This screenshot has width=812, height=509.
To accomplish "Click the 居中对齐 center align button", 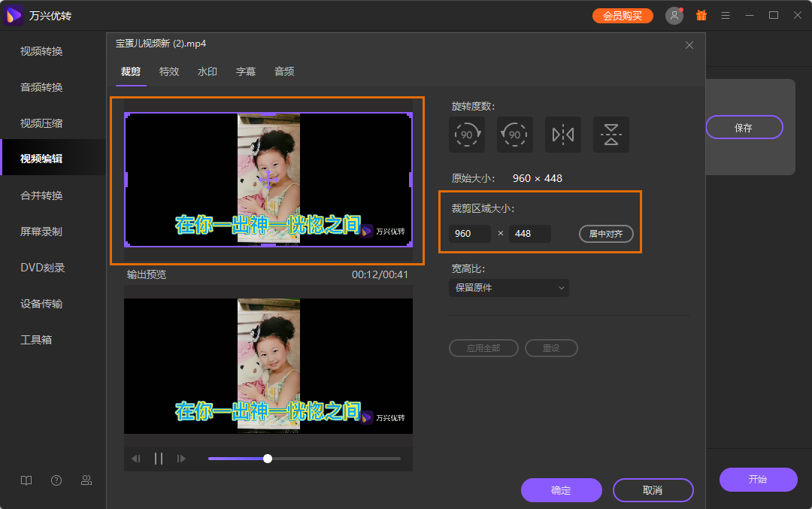I will (606, 234).
